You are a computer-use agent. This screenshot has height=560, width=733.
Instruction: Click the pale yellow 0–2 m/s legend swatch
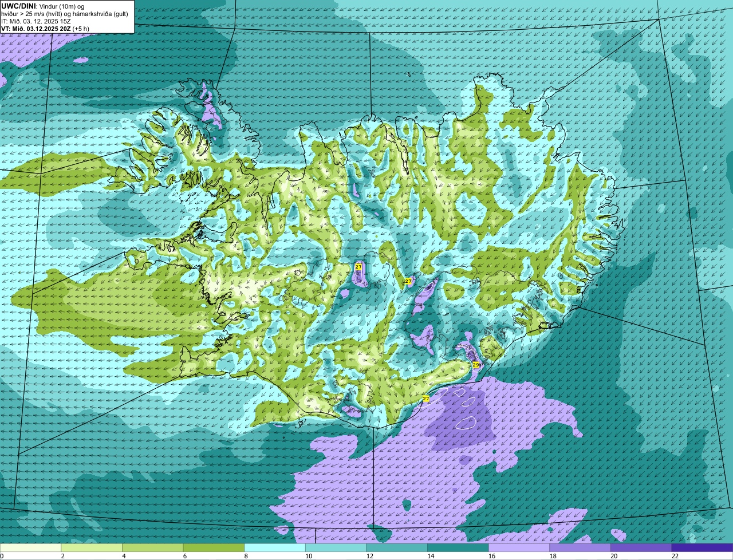(x=30, y=548)
